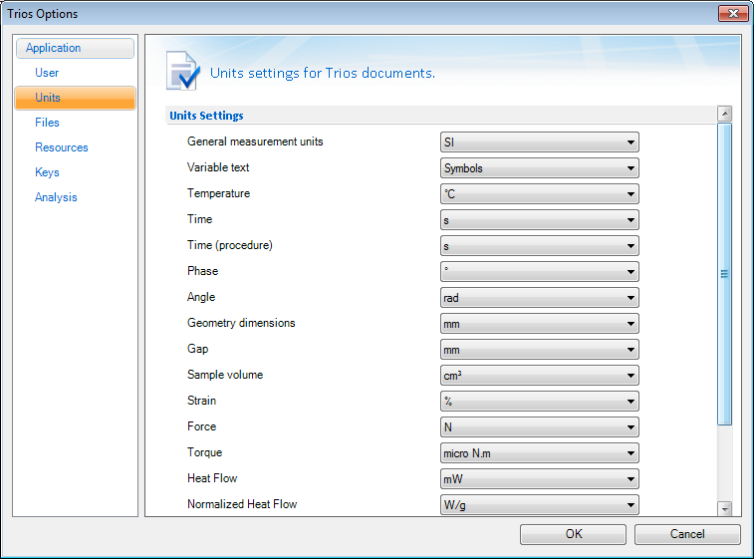Switch to the User options page
This screenshot has width=754, height=560.
[x=47, y=73]
